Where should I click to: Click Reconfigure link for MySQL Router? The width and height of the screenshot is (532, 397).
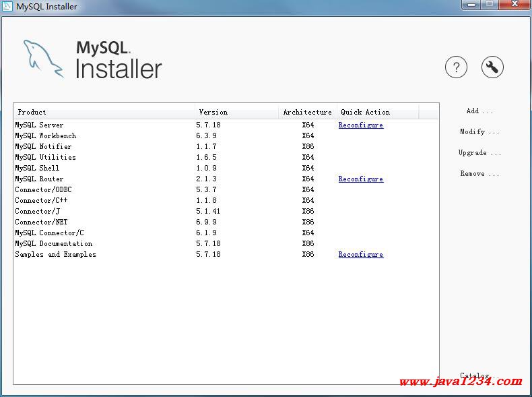tap(361, 179)
